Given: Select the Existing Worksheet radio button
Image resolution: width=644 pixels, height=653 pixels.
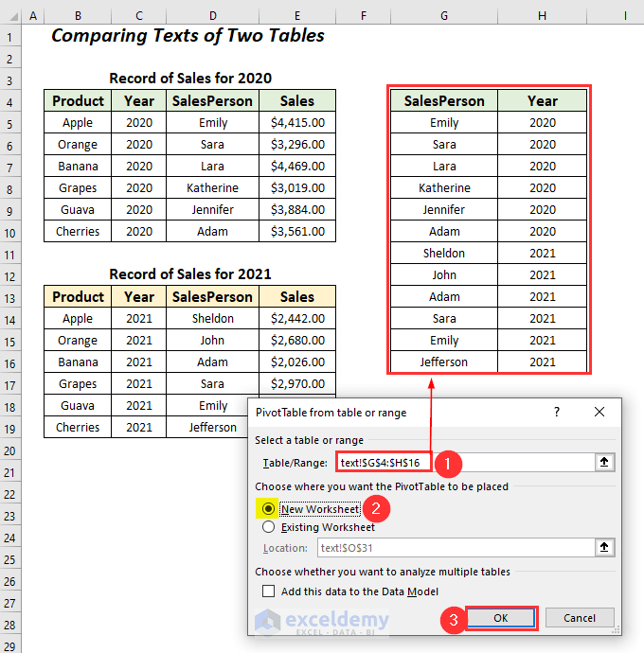Looking at the screenshot, I should click(x=268, y=527).
